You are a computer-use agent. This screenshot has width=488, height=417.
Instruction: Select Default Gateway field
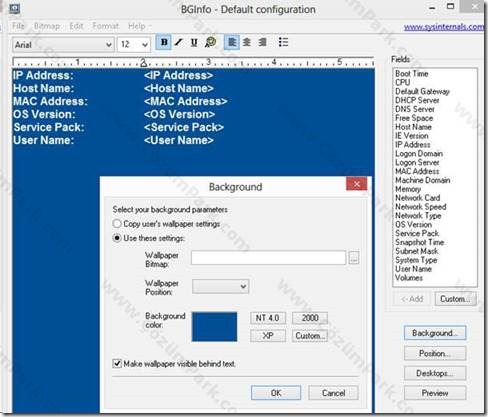[422, 91]
